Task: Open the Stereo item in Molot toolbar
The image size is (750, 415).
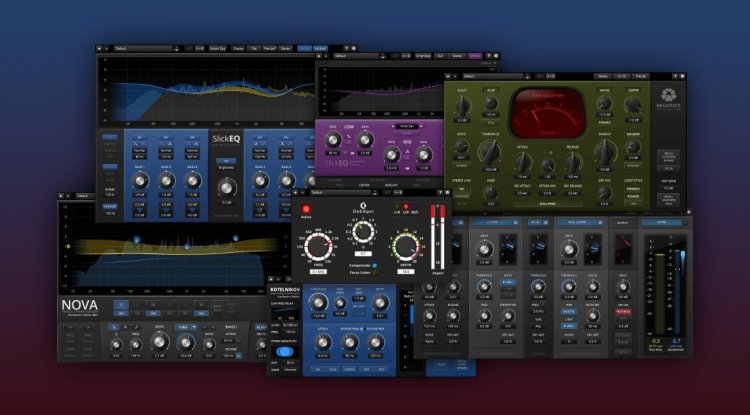Action: [603, 76]
